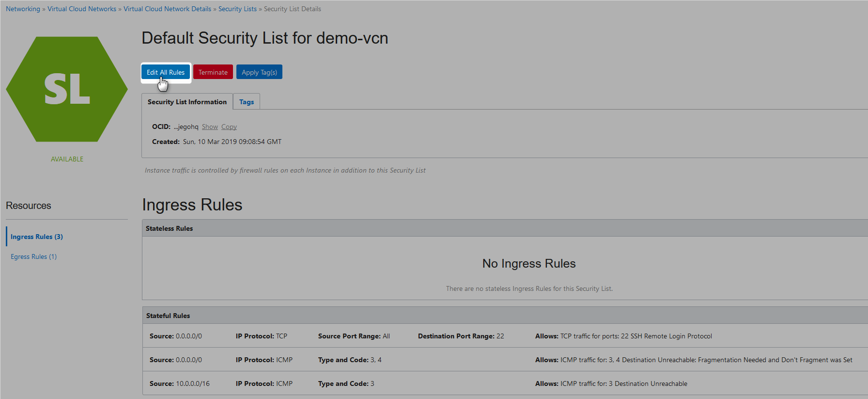Click the No Ingress Rules message
The width and height of the screenshot is (868, 399).
pos(529,264)
